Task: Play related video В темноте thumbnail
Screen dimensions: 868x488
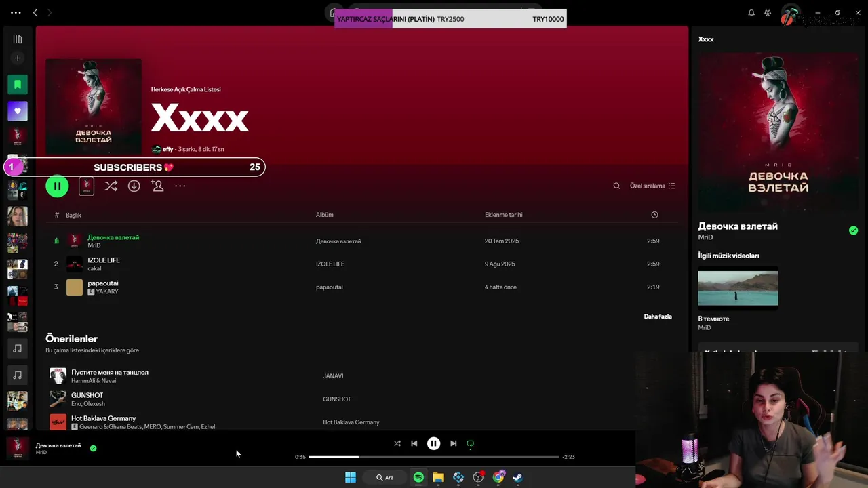Action: pyautogui.click(x=738, y=289)
